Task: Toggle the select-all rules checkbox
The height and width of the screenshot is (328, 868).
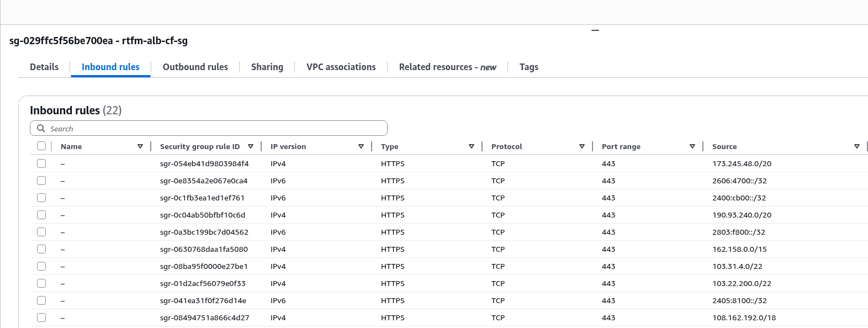Action: 41,146
